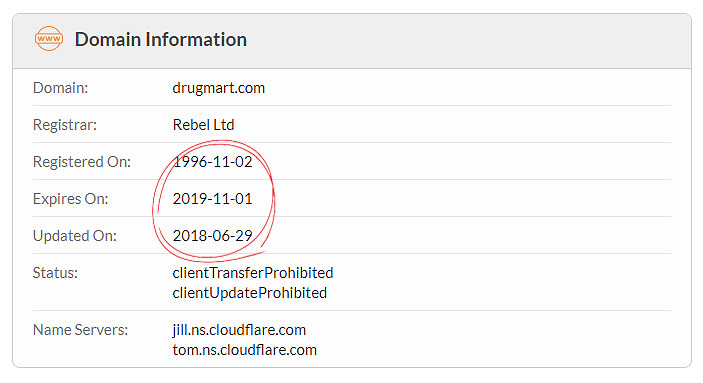Screen dimensions: 703x383
Task: Click the Registrar: field label
Action: pos(65,125)
